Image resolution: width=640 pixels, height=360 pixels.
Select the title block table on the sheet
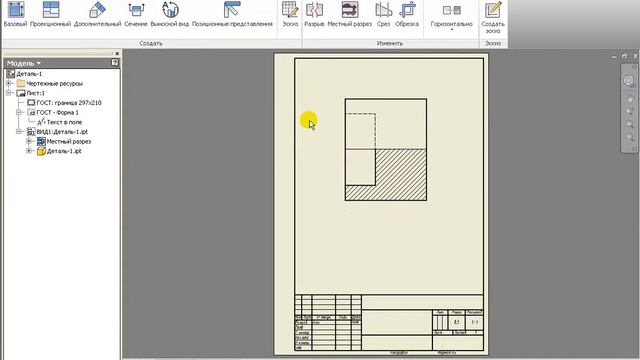pyautogui.click(x=389, y=322)
